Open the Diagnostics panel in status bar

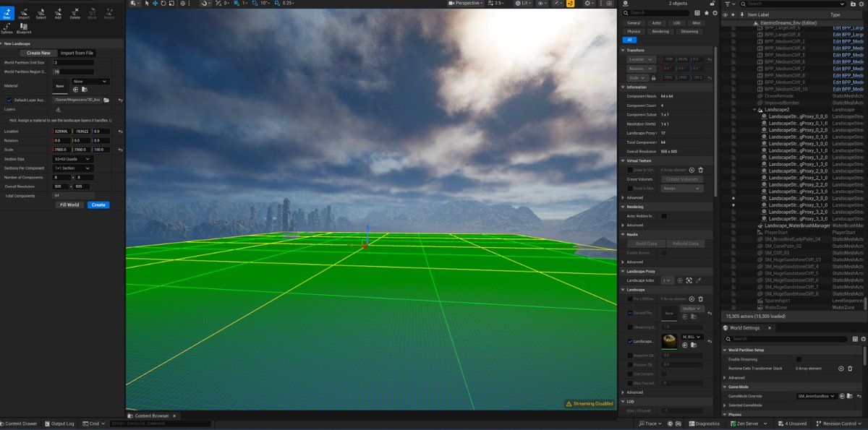click(x=703, y=423)
